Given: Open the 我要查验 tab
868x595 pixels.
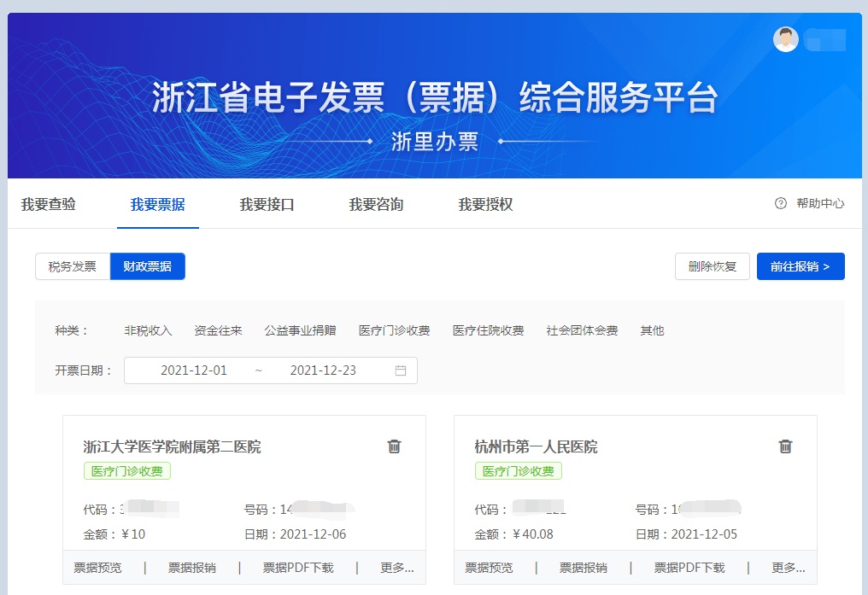Looking at the screenshot, I should pos(49,205).
